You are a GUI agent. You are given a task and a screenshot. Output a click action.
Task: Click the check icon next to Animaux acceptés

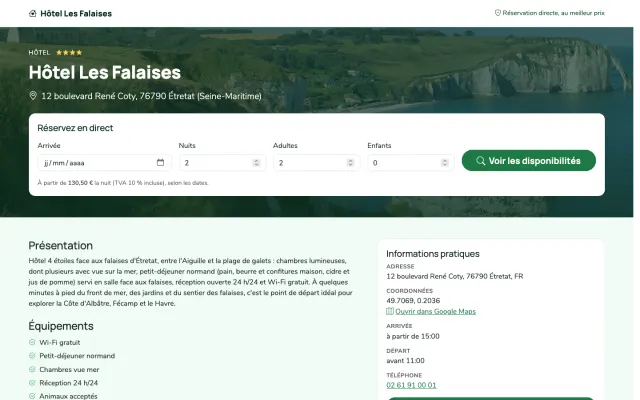[x=32, y=396]
